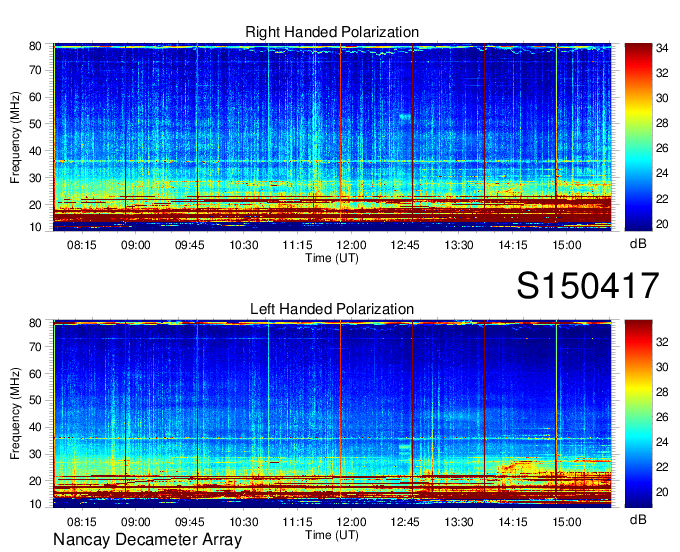This screenshot has height=552, width=680.
Task: Click the 'Right Handed Polarization' title
Action: tap(332, 32)
